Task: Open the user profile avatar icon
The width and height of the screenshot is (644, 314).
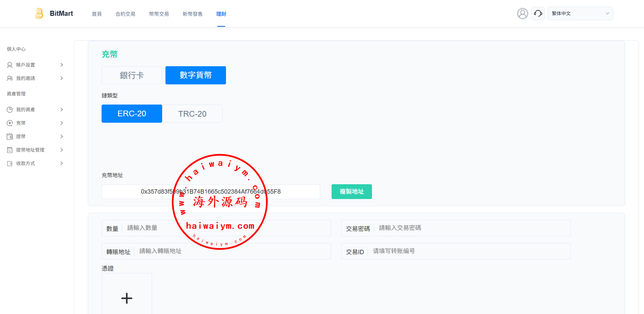Action: tap(522, 13)
